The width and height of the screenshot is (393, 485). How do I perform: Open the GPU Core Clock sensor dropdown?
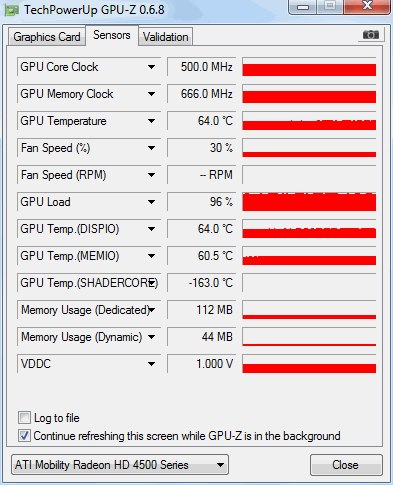pyautogui.click(x=151, y=67)
